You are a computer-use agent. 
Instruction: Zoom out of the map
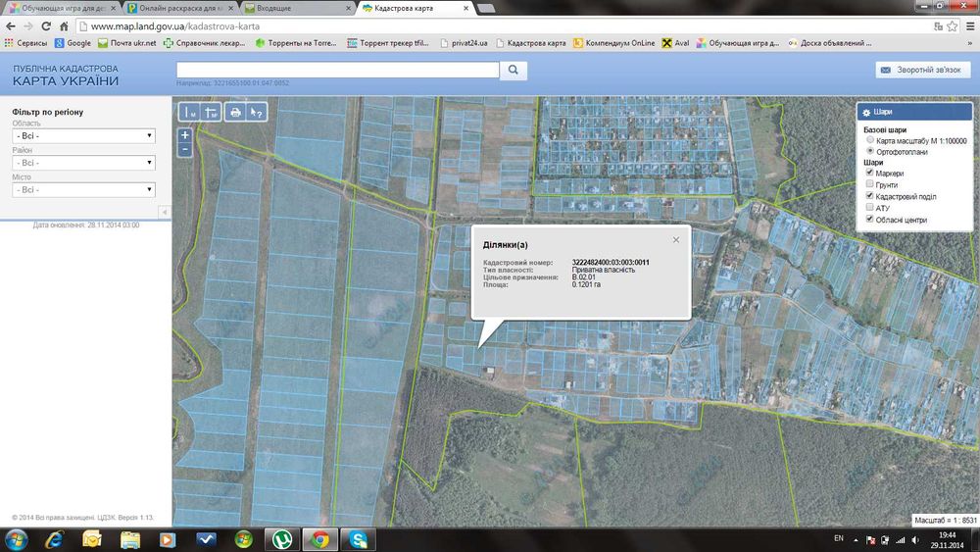click(x=185, y=150)
